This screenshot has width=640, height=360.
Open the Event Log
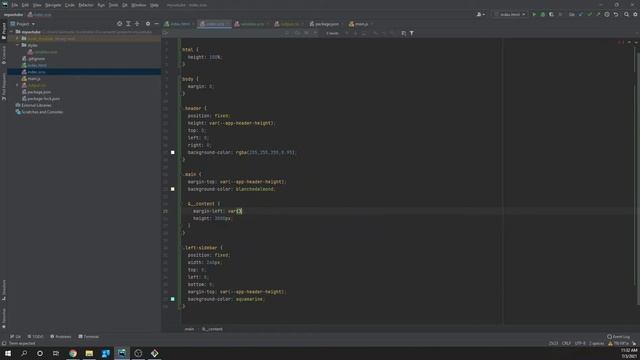tap(618, 337)
